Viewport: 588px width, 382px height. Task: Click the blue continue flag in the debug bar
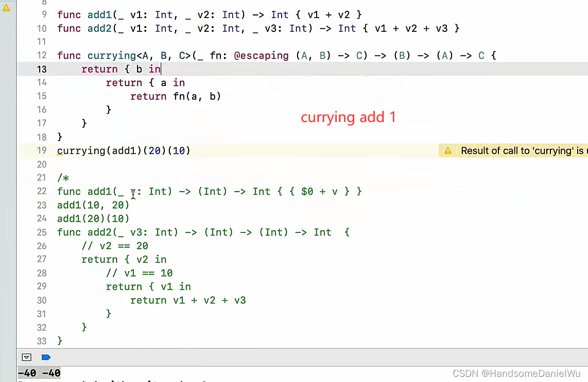pos(46,357)
